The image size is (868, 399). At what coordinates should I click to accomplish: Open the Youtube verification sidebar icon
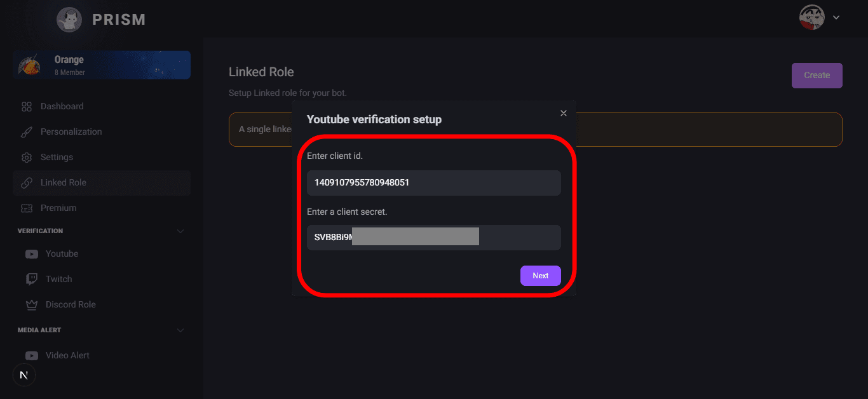tap(32, 254)
